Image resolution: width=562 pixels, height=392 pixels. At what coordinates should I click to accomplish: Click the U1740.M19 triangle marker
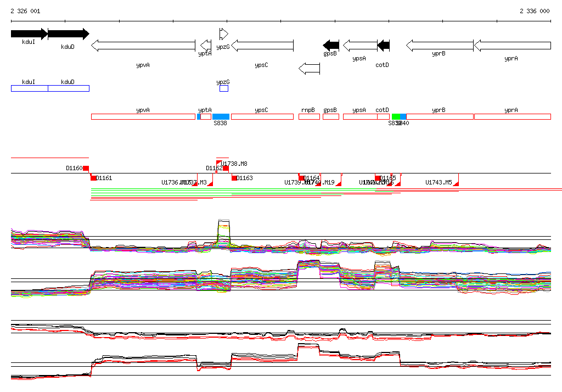click(x=338, y=183)
